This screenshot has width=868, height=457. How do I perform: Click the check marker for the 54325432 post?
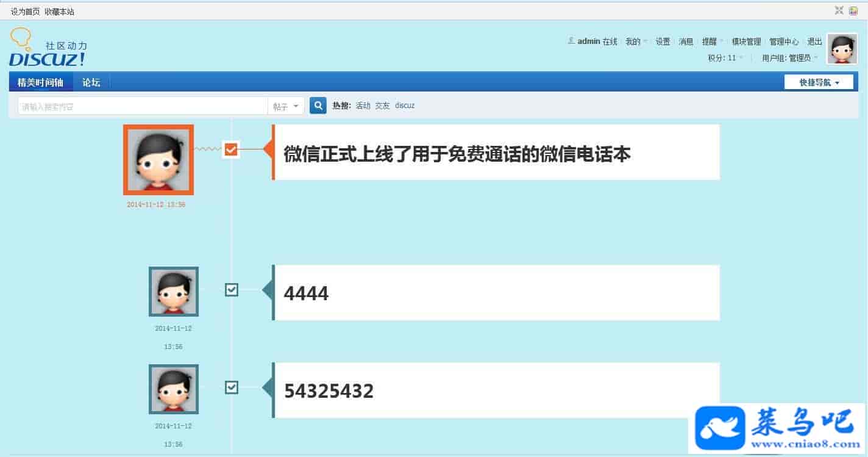(232, 387)
